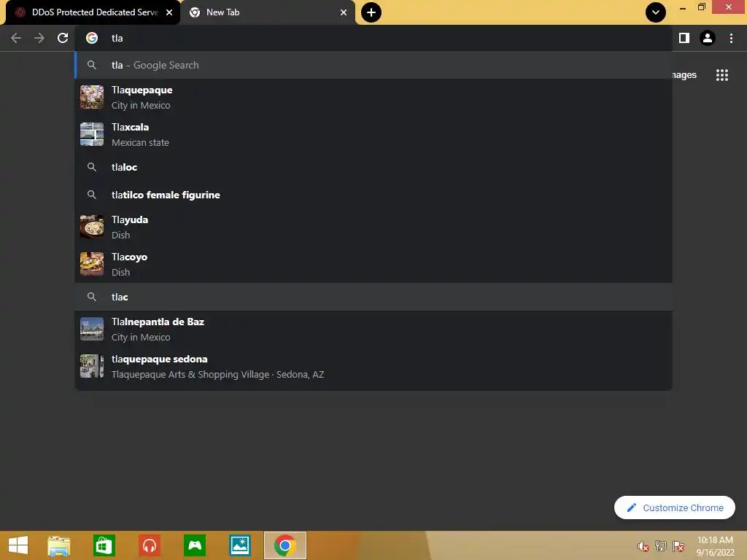Open Chrome three-dot menu

731,38
